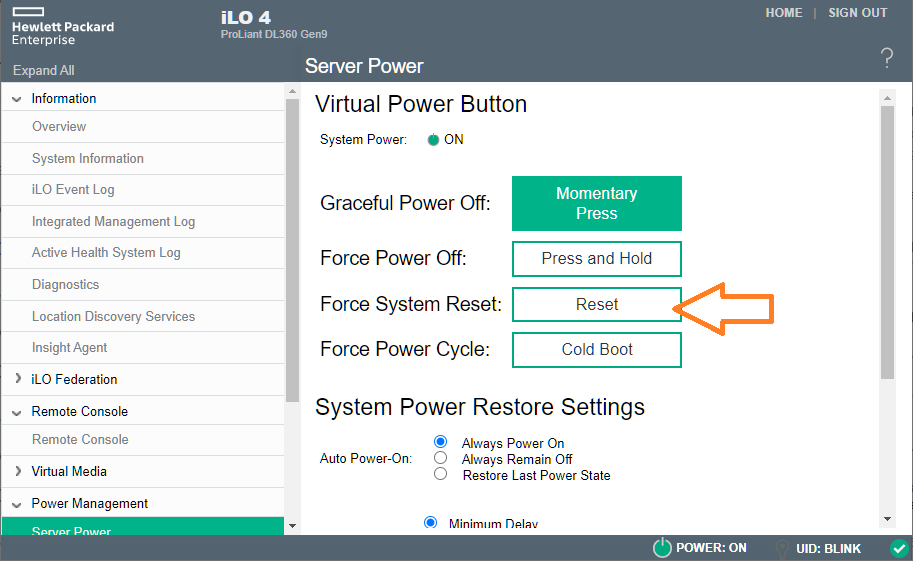
Task: Click the Press and Hold button
Action: 597,259
